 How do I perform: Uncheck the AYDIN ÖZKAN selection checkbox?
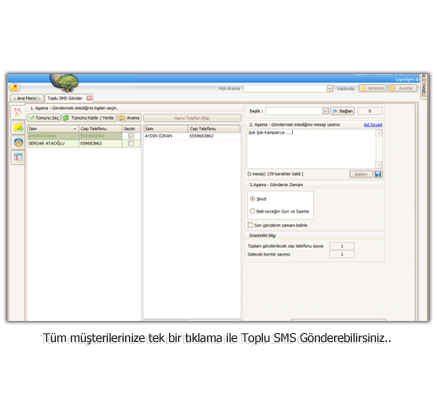coord(131,136)
